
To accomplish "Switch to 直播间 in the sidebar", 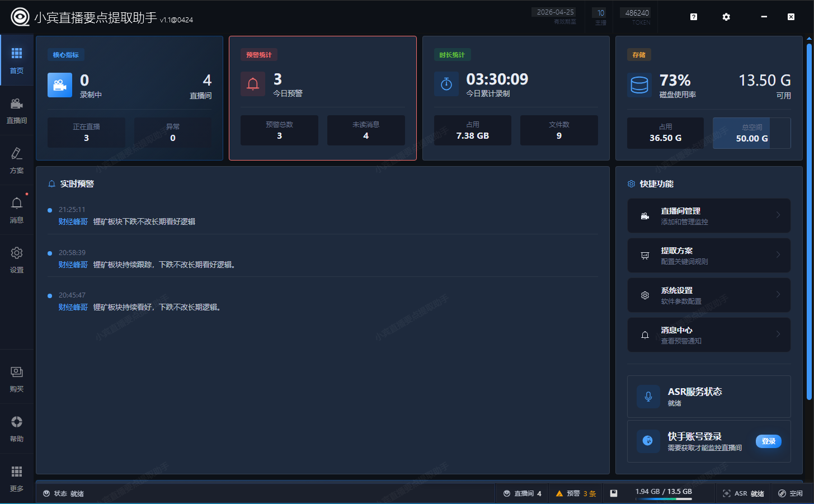I will [17, 110].
